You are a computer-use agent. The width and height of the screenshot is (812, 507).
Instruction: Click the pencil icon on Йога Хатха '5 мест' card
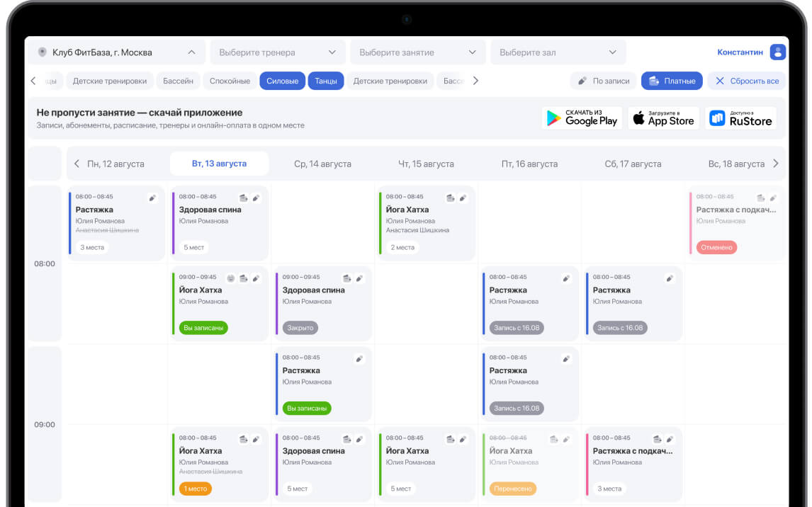coord(463,439)
